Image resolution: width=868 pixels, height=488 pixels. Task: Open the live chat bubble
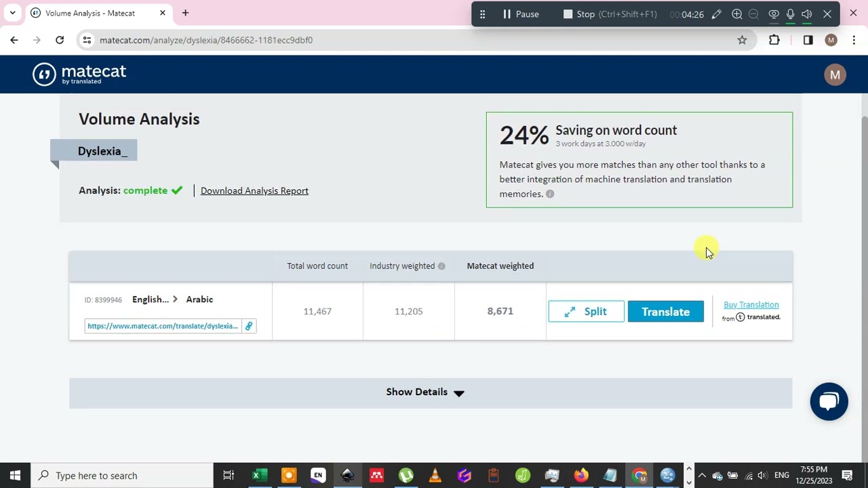[x=829, y=401]
